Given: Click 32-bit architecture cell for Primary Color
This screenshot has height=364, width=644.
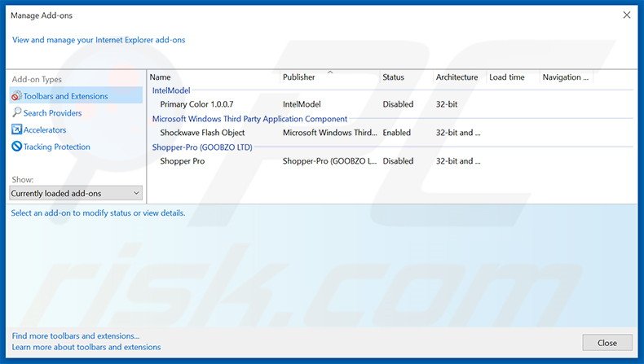Looking at the screenshot, I should coord(447,104).
